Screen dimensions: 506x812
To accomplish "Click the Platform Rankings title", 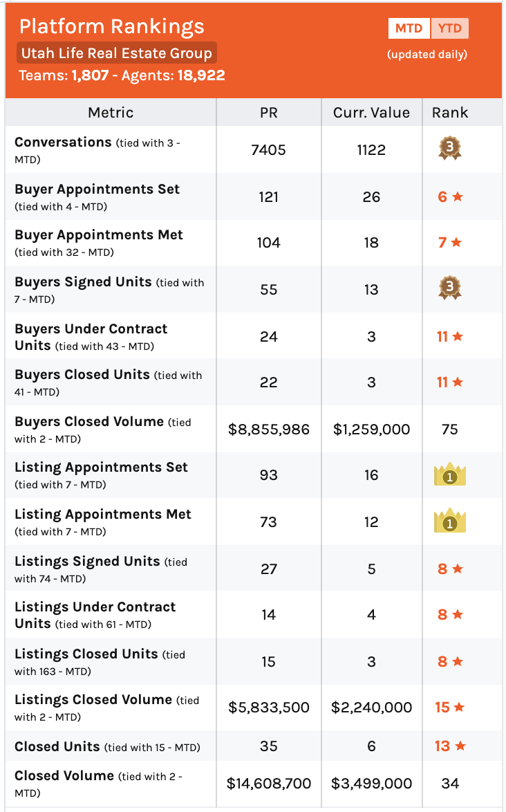I will [112, 26].
